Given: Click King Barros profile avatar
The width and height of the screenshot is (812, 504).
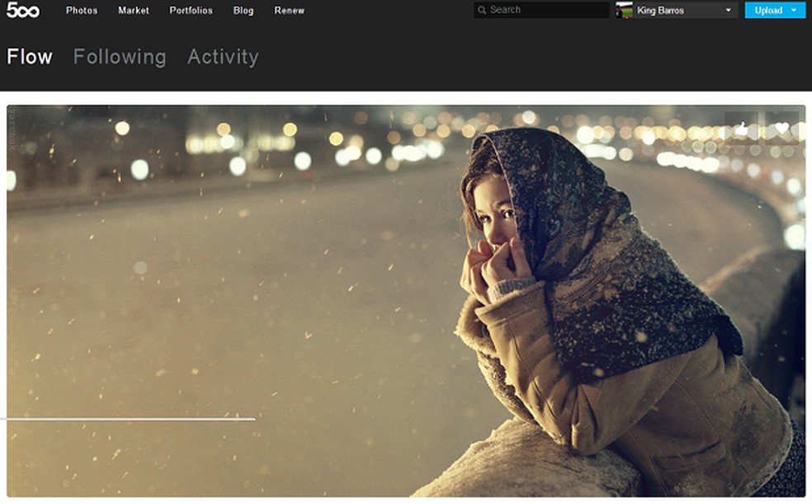Looking at the screenshot, I should 624,10.
